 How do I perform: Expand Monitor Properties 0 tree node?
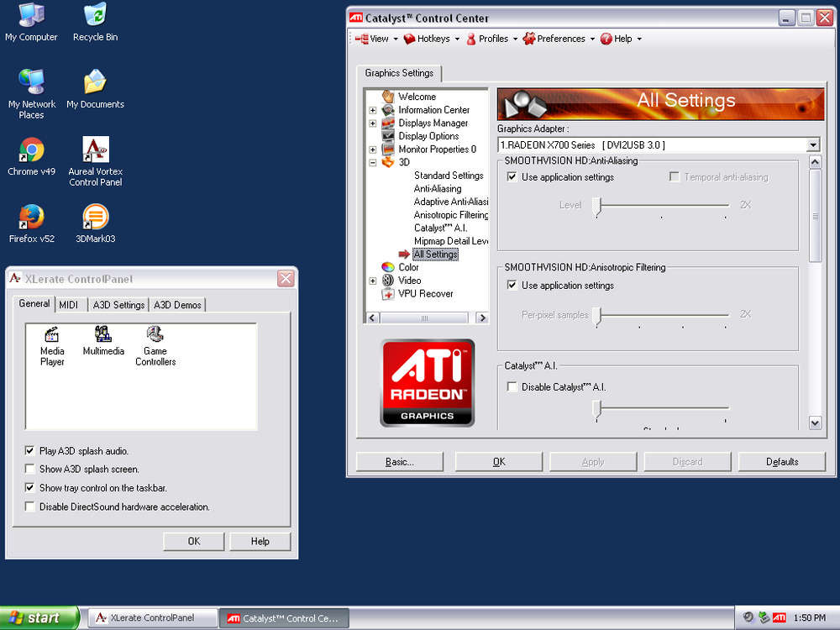372,150
